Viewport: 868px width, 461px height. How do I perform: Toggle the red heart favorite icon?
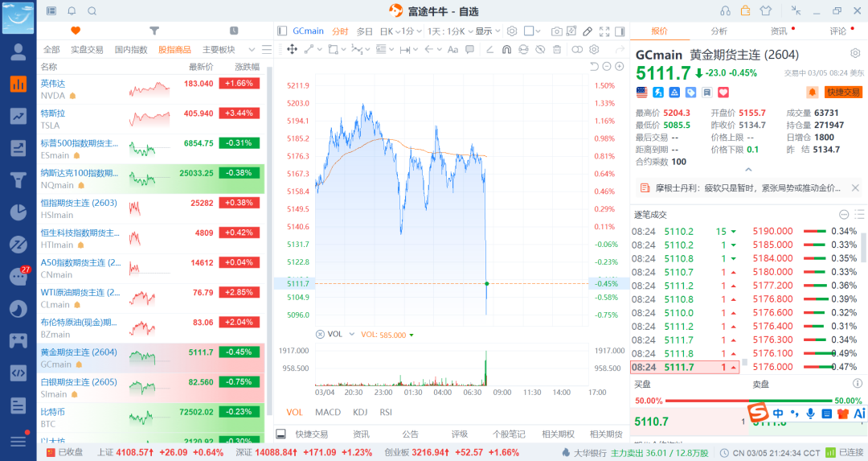pyautogui.click(x=723, y=93)
